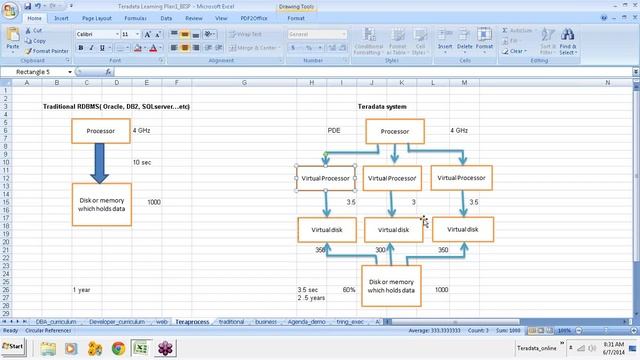
Task: Open Chrome from taskbar
Action: [x=118, y=348]
